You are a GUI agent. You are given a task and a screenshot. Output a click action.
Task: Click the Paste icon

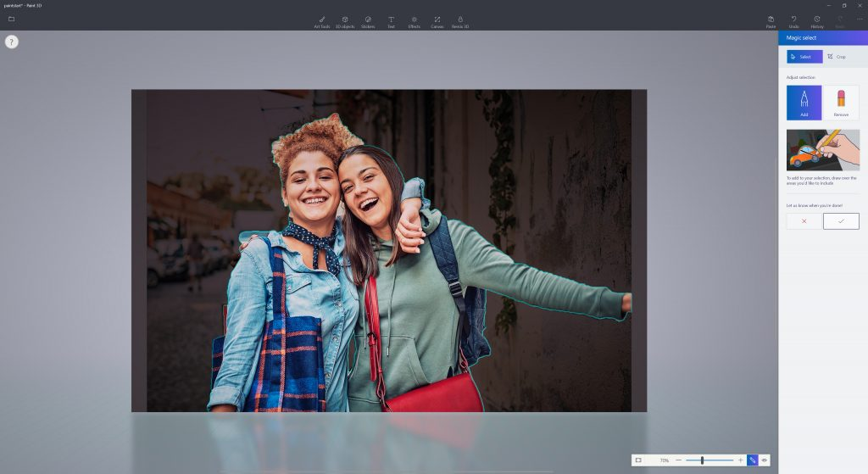771,21
